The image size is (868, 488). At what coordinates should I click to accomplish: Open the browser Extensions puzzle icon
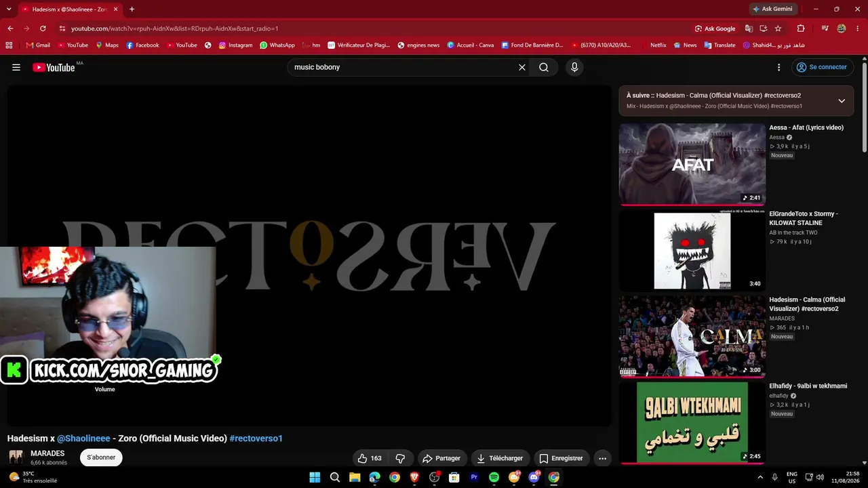pos(801,28)
